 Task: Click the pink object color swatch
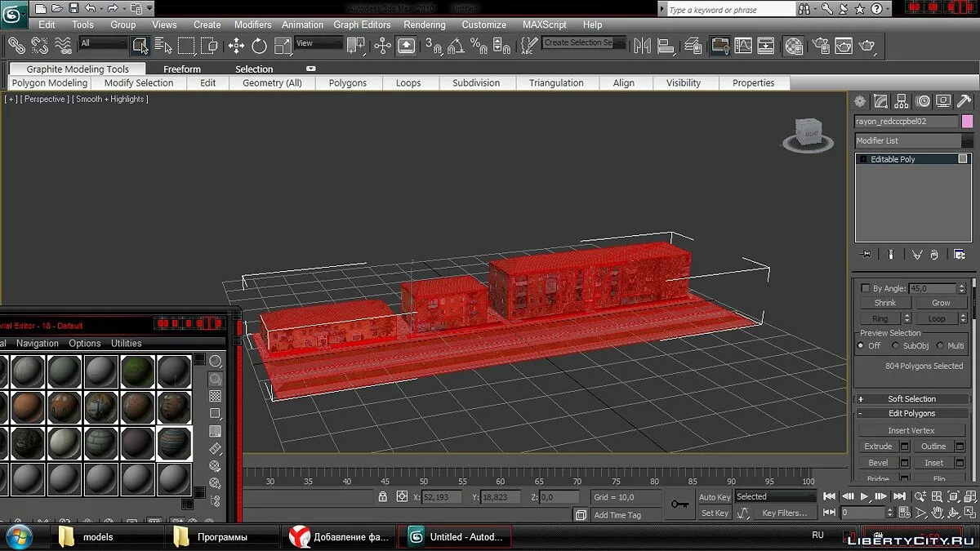(967, 121)
